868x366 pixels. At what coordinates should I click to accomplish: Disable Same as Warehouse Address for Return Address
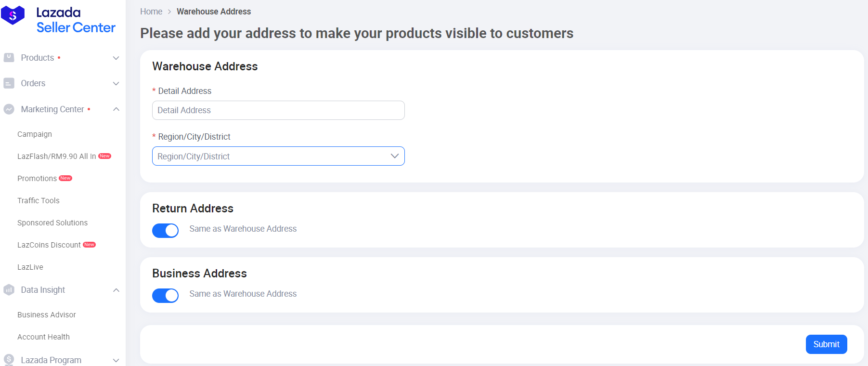coord(165,230)
